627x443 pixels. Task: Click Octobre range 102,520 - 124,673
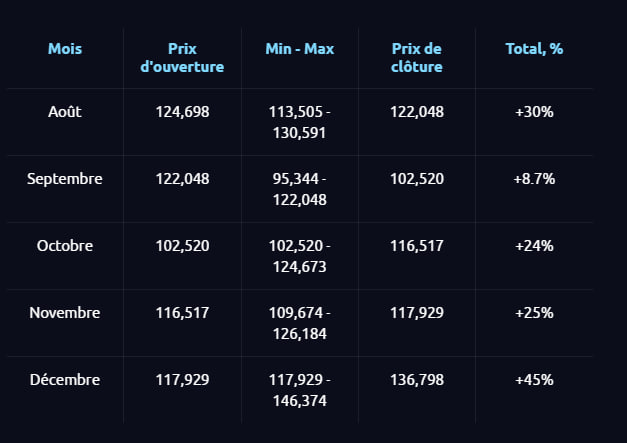point(299,256)
